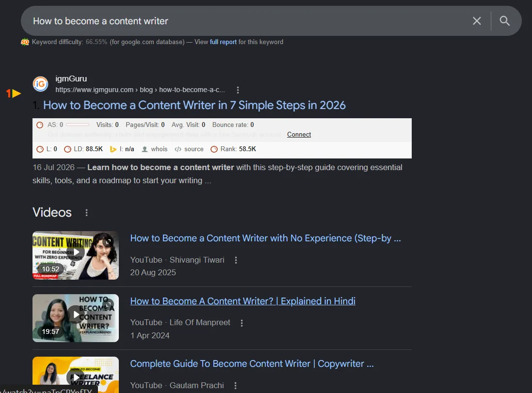The height and width of the screenshot is (393, 532).
Task: Expand icon on Shivangi Tiwari thumbnail
Action: 108,241
